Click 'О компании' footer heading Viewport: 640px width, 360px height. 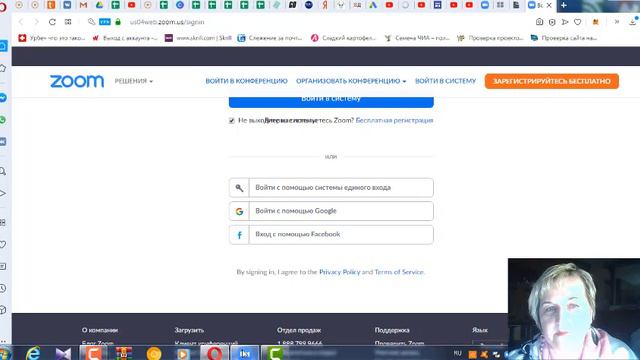click(100, 330)
